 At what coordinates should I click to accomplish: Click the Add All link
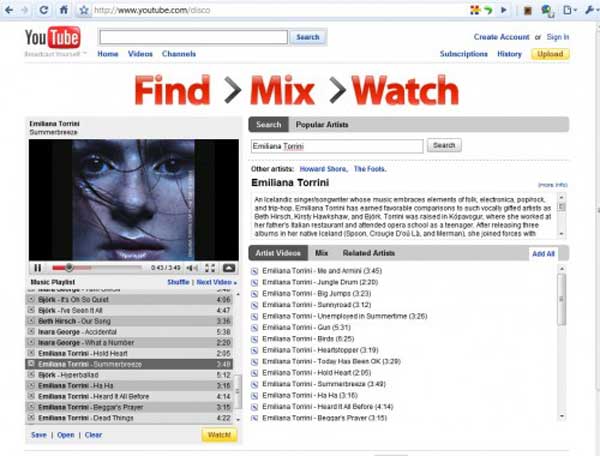tap(543, 254)
